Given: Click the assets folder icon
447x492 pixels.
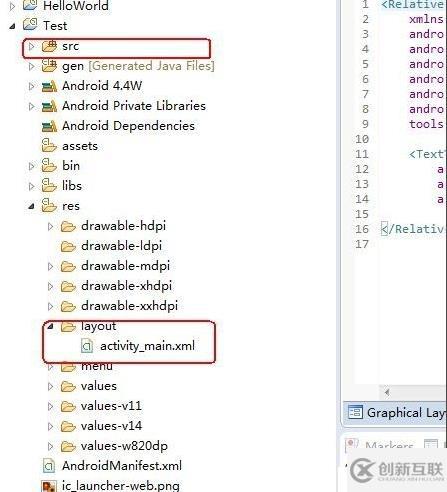Looking at the screenshot, I should (x=49, y=146).
